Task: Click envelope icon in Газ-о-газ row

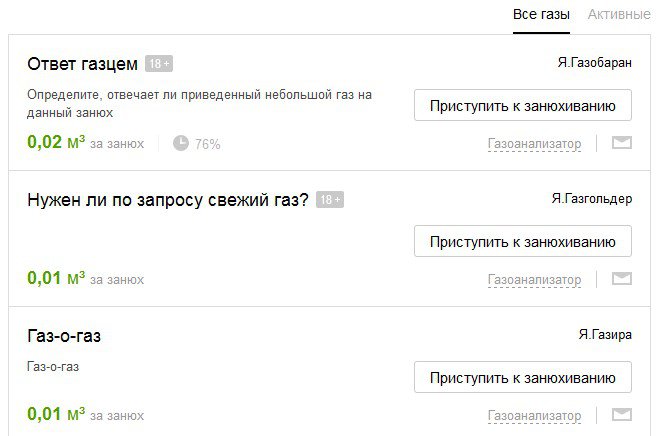Action: 622,415
